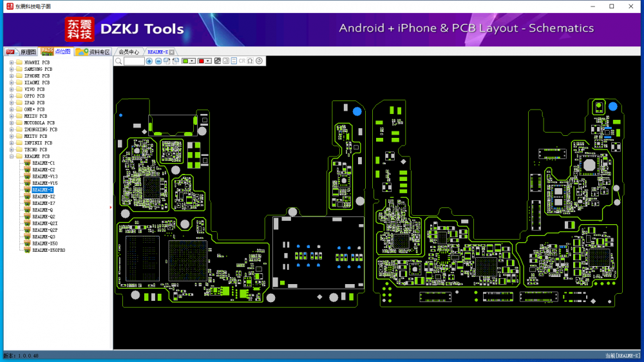This screenshot has width=644, height=362.
Task: Click the green color swatch
Action: [185, 61]
